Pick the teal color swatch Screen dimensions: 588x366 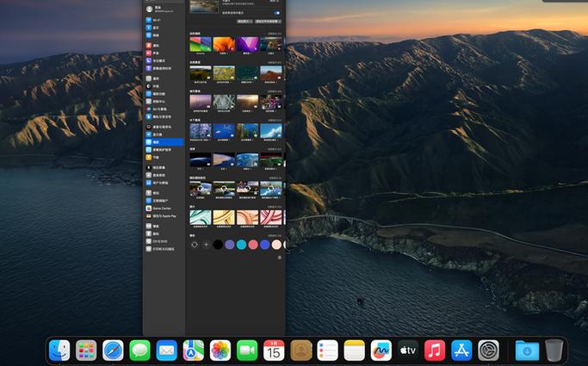point(242,245)
